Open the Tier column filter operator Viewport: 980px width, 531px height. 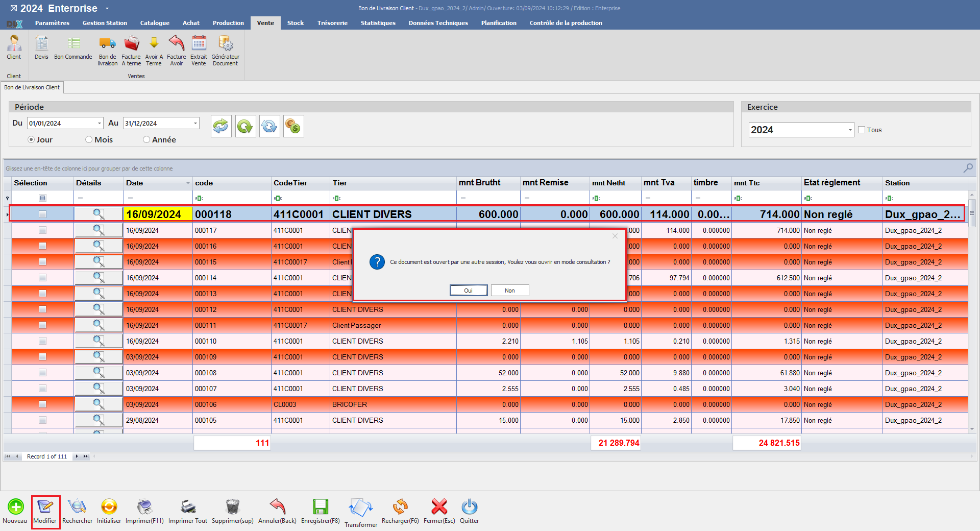click(x=337, y=198)
